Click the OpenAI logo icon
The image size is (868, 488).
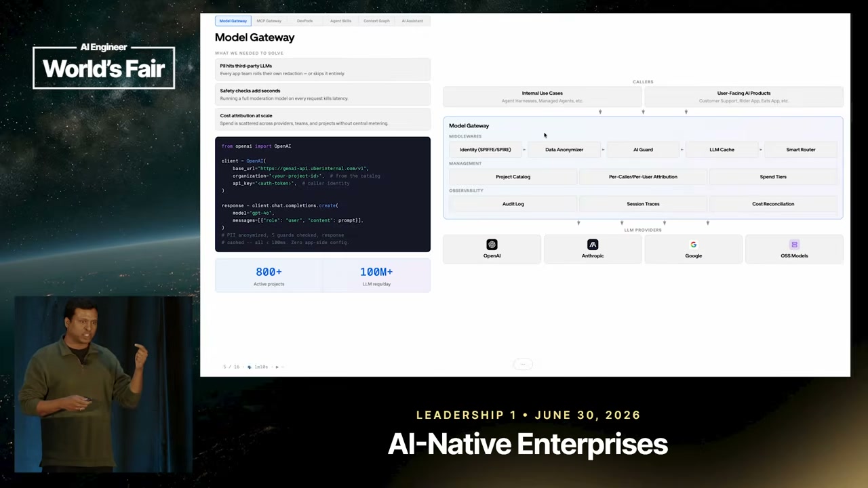492,245
